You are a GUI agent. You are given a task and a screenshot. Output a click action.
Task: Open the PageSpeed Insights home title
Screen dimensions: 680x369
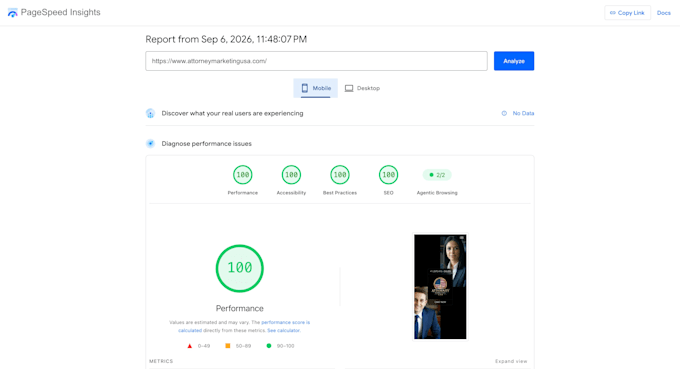pos(60,12)
